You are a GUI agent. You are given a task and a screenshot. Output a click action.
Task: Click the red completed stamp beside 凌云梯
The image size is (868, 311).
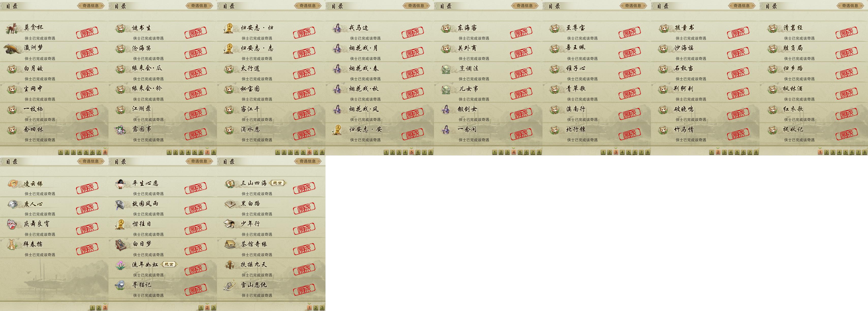click(87, 188)
